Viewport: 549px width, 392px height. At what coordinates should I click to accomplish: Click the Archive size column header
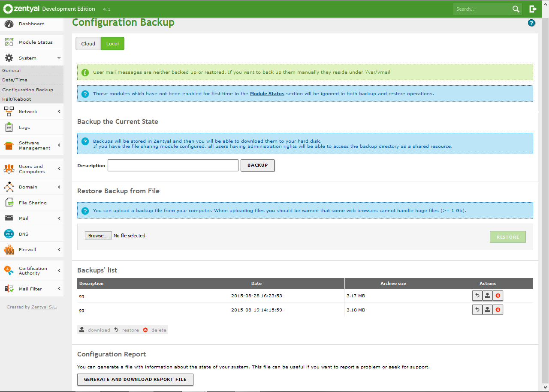click(x=393, y=284)
